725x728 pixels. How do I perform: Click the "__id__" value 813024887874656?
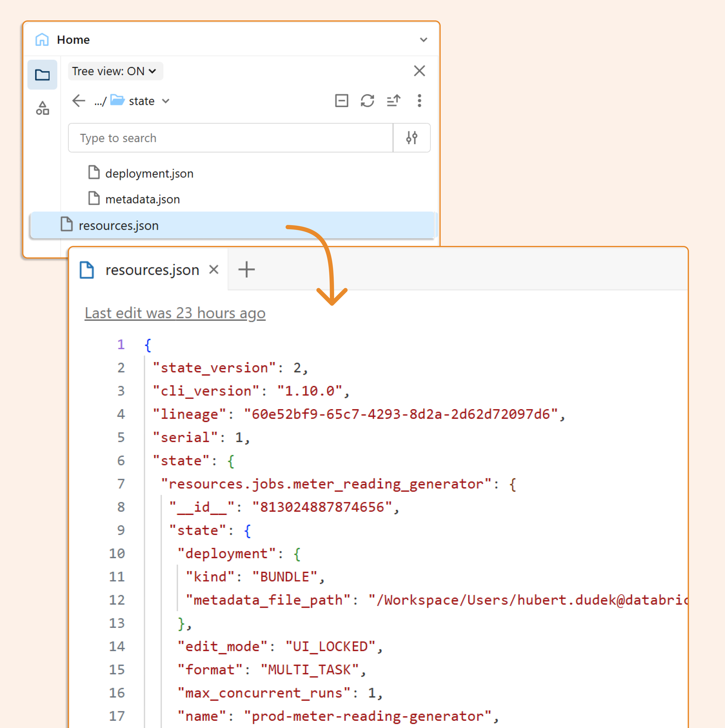[x=322, y=507]
